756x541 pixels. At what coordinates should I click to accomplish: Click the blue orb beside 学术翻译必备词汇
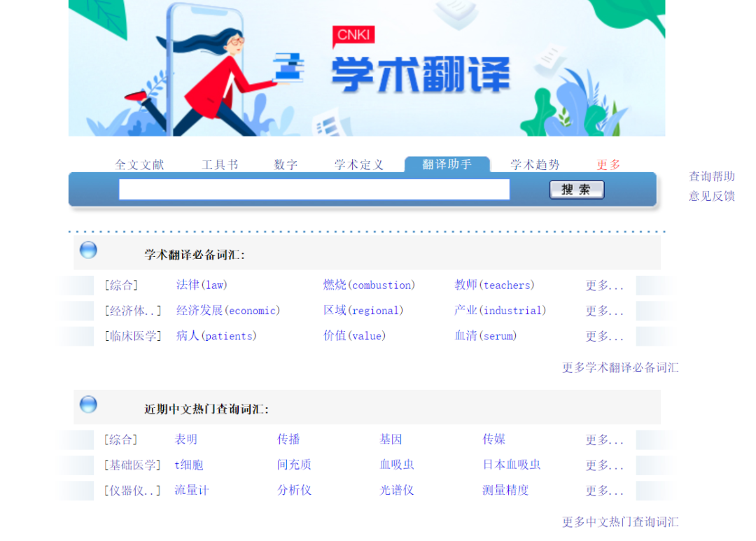(x=88, y=251)
